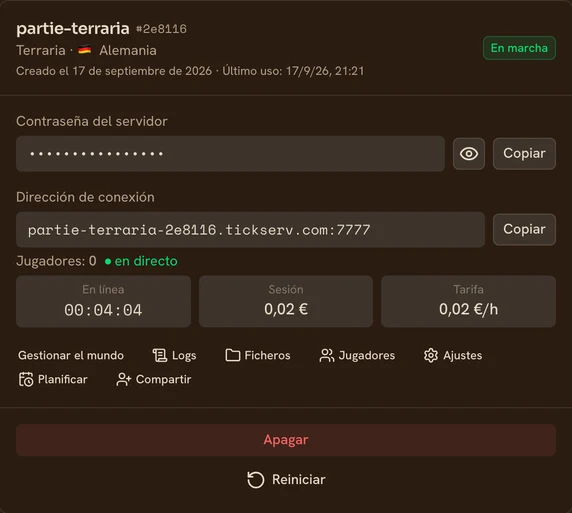
Task: Click the Reiniciar label
Action: [x=298, y=479]
